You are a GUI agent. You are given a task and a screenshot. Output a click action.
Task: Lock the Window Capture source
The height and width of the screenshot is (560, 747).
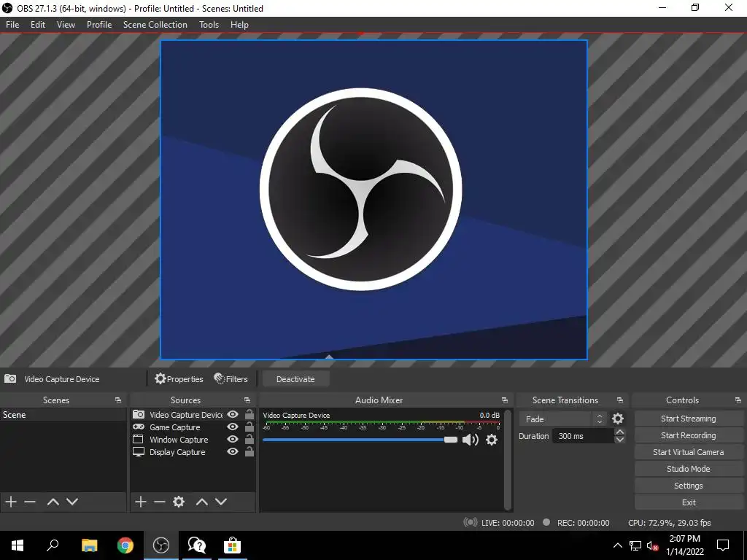coord(249,439)
